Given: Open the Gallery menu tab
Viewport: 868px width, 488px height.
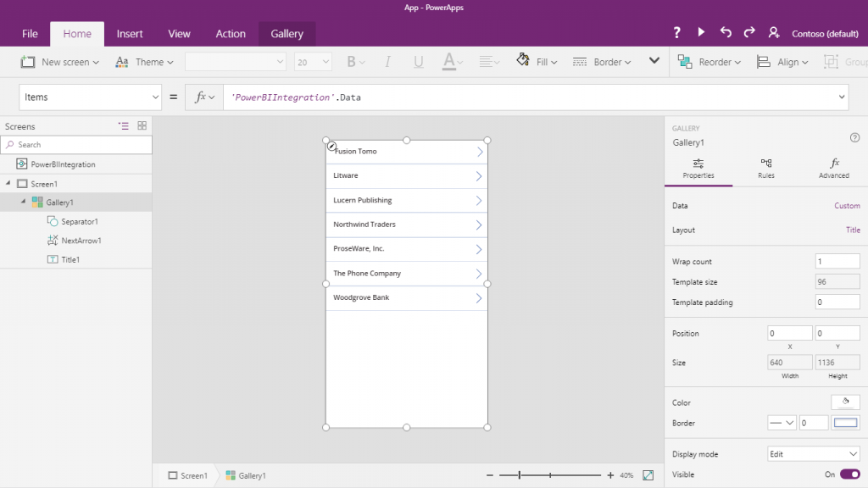Looking at the screenshot, I should 287,34.
